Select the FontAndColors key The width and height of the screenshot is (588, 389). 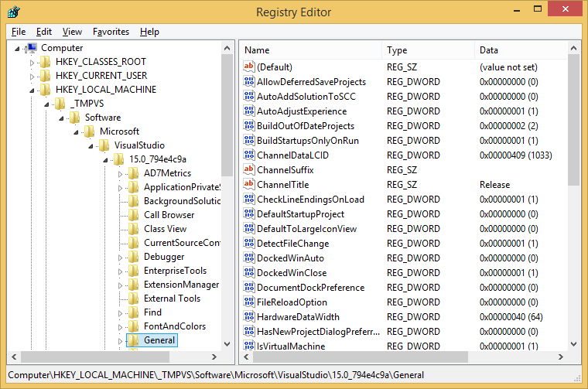[174, 326]
